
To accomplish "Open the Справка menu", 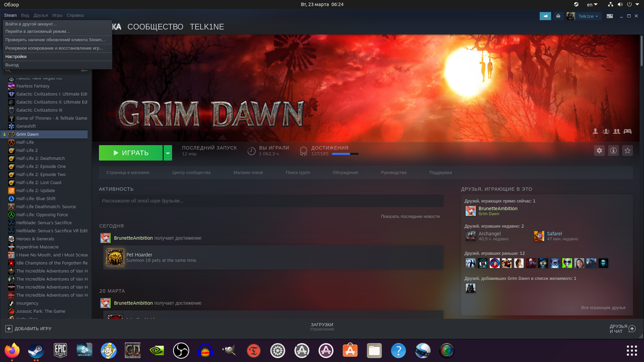I will tap(75, 16).
